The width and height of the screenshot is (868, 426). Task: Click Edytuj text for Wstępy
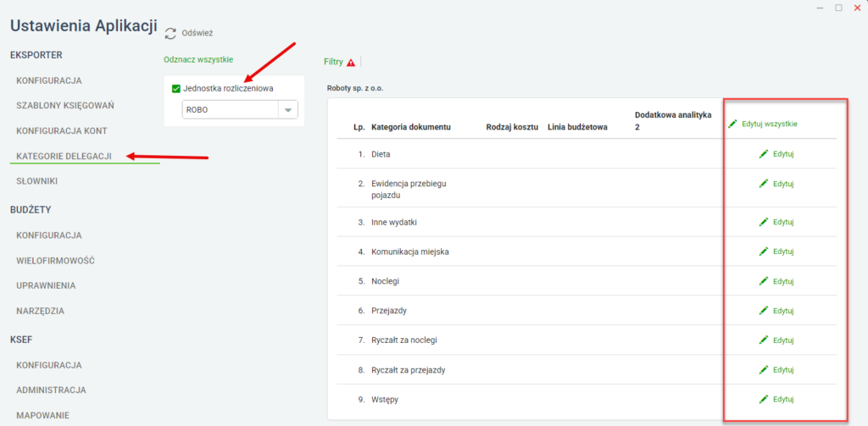pyautogui.click(x=783, y=399)
